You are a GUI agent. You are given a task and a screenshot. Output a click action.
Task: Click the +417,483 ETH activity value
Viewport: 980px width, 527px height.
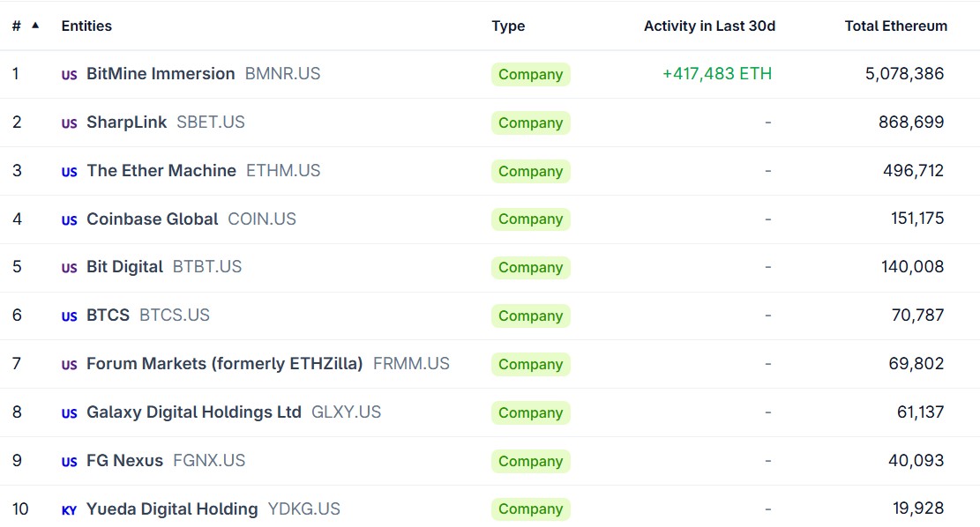click(716, 74)
